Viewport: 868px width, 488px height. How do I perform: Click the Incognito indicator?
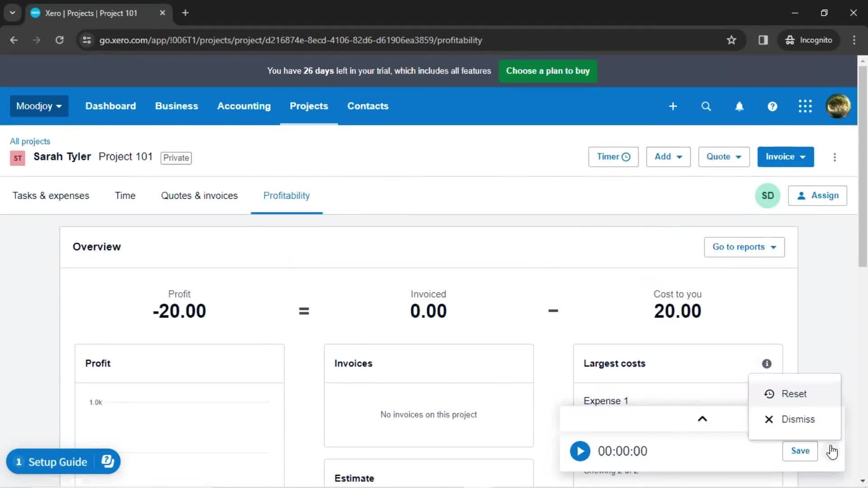pos(808,40)
